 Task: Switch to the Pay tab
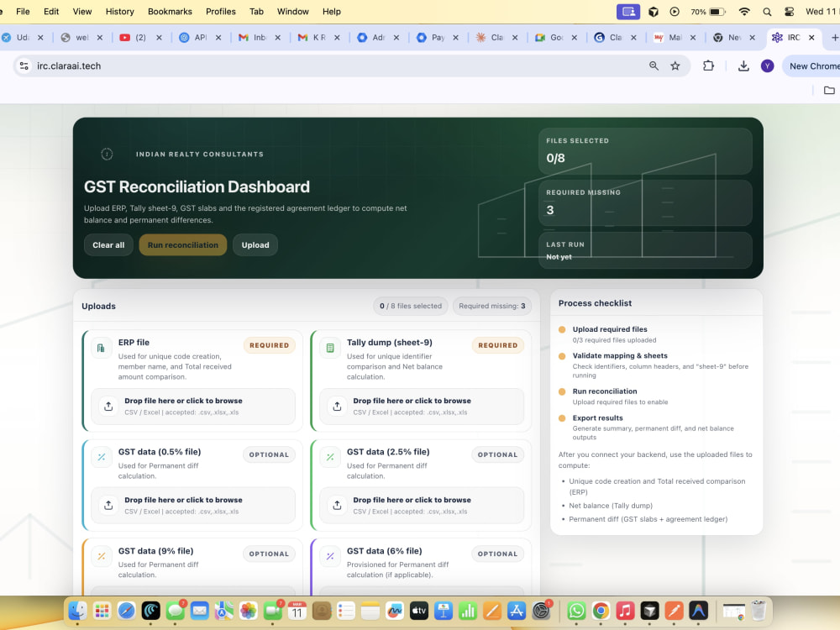(x=437, y=38)
